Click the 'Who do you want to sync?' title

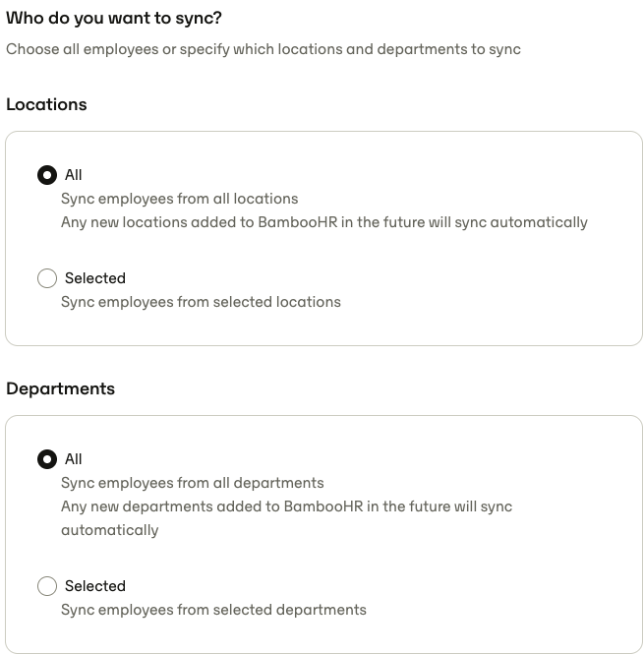pos(114,19)
